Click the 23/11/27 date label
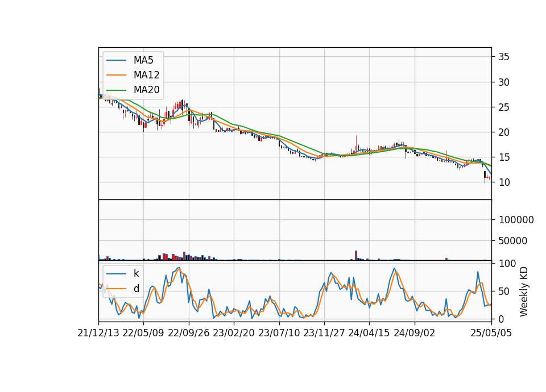 pyautogui.click(x=324, y=333)
